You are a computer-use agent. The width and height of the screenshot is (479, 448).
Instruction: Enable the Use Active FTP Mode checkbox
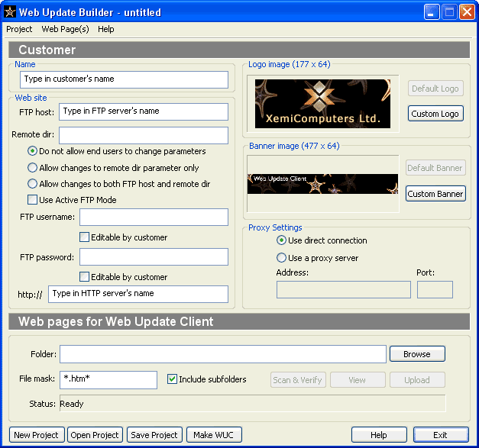click(33, 200)
